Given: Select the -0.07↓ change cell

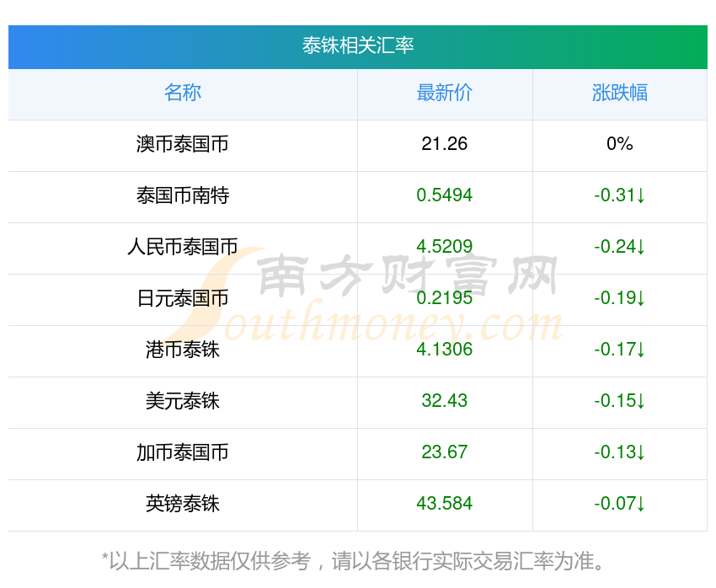Looking at the screenshot, I should pyautogui.click(x=620, y=504).
